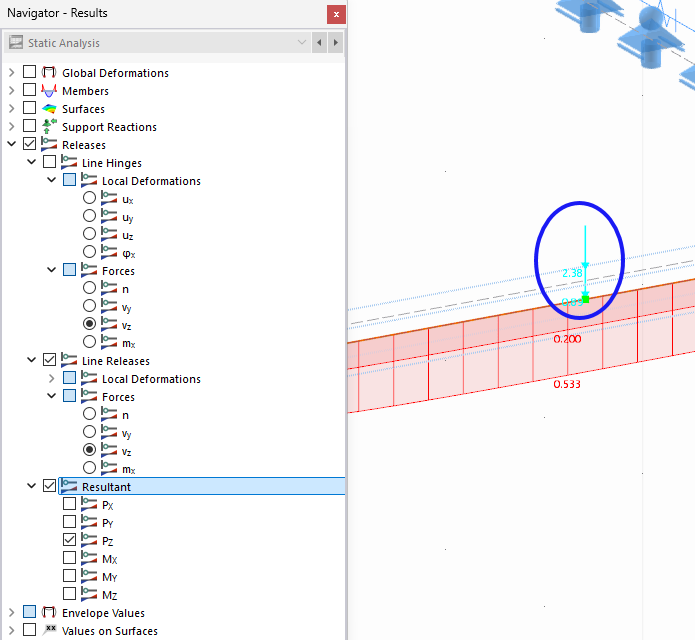Select vy radio under Line Hinges Forces
The image size is (695, 640).
coord(90,306)
